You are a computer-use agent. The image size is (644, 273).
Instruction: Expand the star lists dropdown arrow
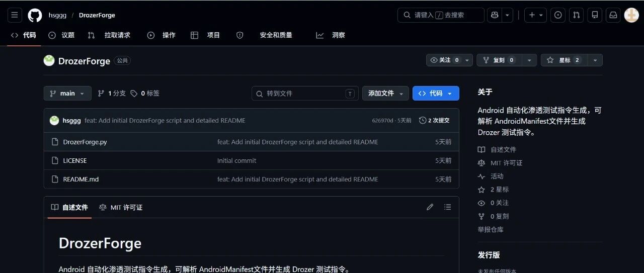tap(595, 60)
